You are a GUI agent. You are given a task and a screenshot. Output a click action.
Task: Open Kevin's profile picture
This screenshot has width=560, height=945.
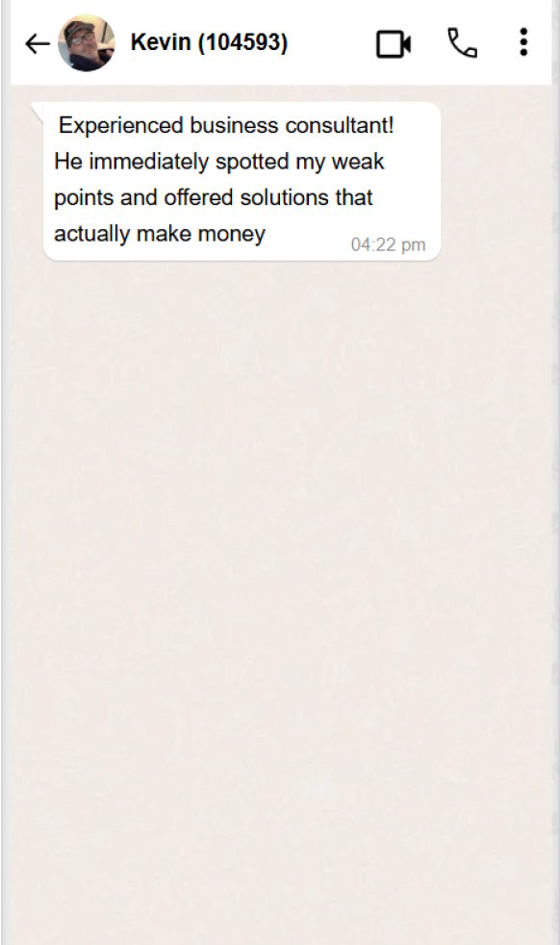point(87,42)
